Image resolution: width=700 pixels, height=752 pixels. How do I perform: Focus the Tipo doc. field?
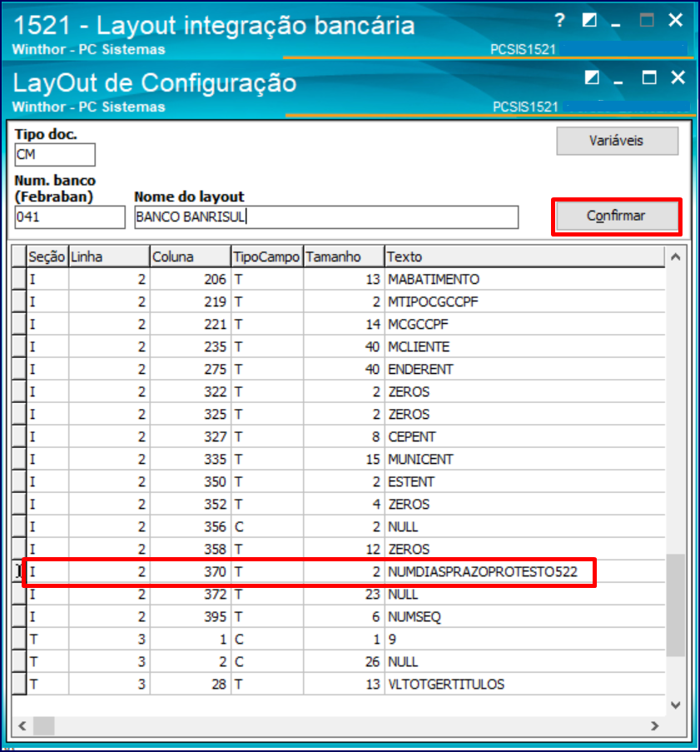[x=55, y=155]
